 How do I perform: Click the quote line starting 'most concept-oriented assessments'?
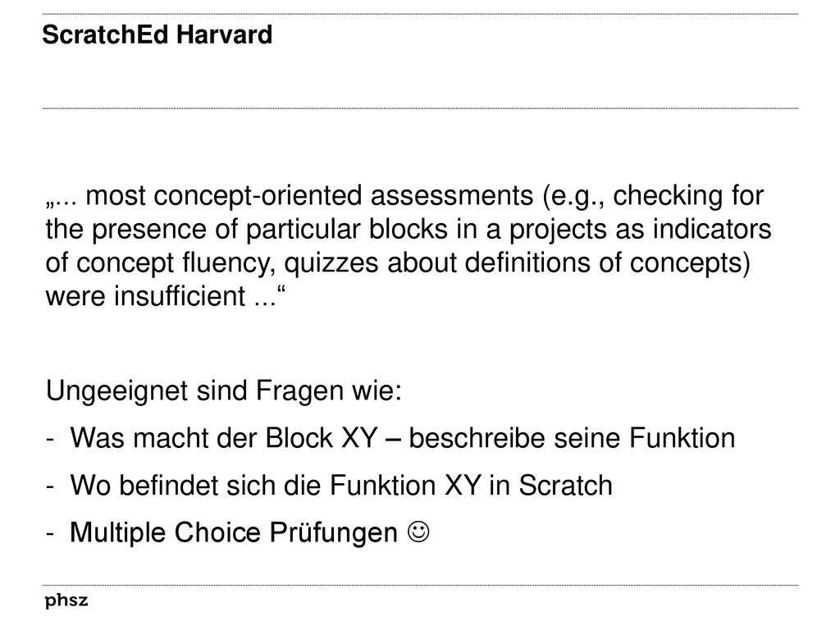404,196
